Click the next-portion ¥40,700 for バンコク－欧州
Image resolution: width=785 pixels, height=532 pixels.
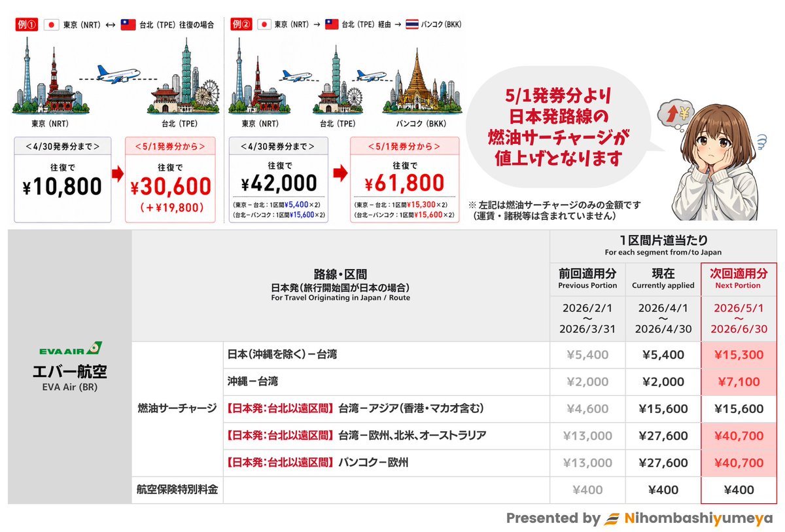tap(739, 463)
